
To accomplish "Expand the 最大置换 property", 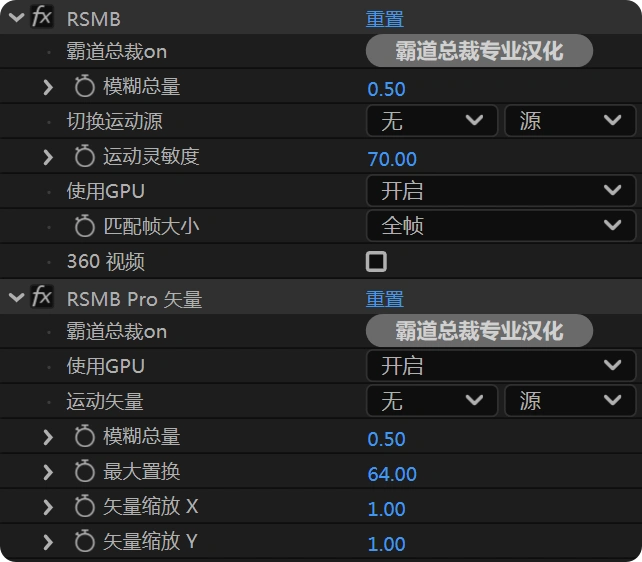I will coord(48,472).
